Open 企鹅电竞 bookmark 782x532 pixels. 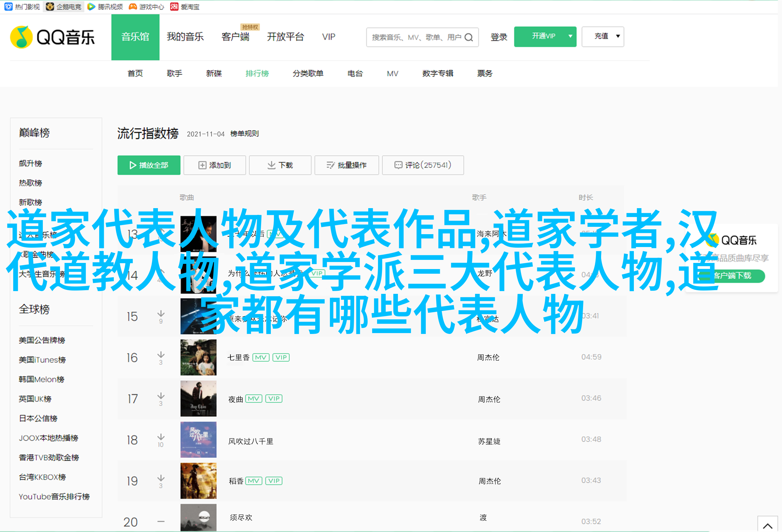click(x=64, y=6)
